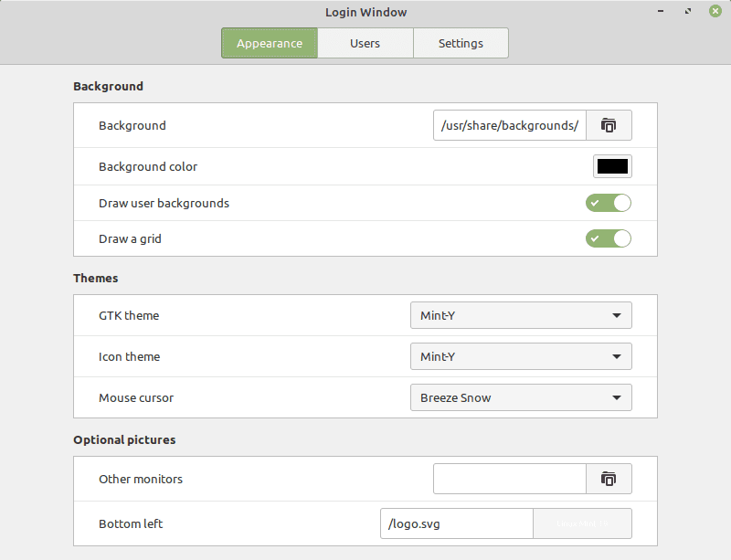Browse for an Other monitors picture

point(609,479)
